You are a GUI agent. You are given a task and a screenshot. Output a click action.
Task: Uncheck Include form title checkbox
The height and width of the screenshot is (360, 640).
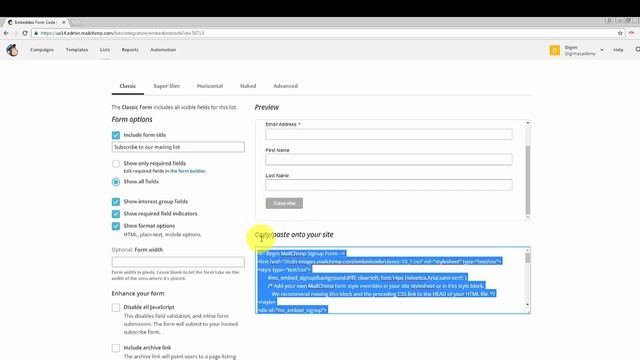[x=116, y=135]
